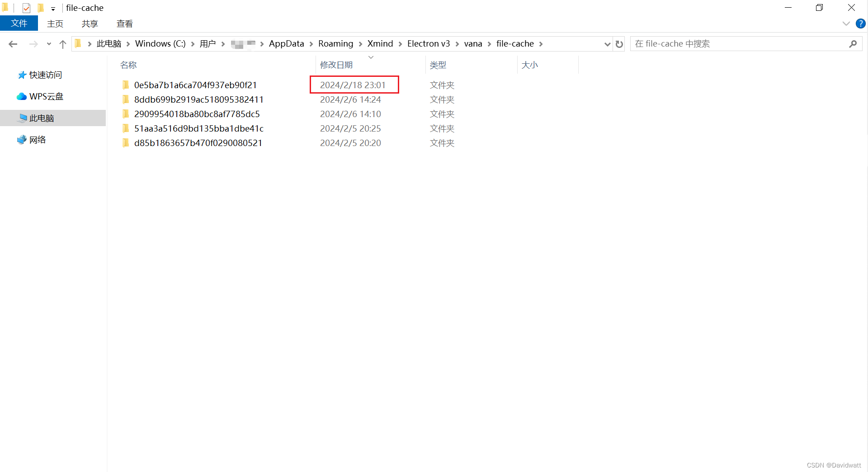Click AppData in the address breadcrumb
This screenshot has width=868, height=472.
[x=287, y=44]
